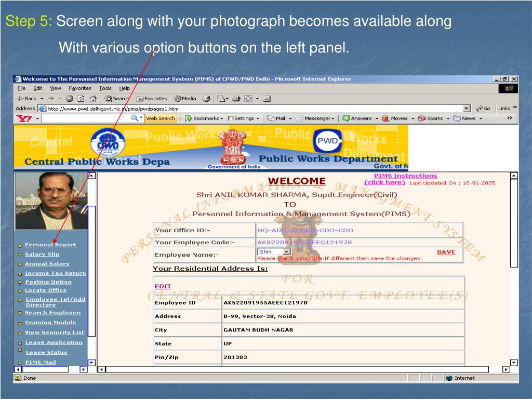Expand the address bar history dropdown

tap(467, 108)
